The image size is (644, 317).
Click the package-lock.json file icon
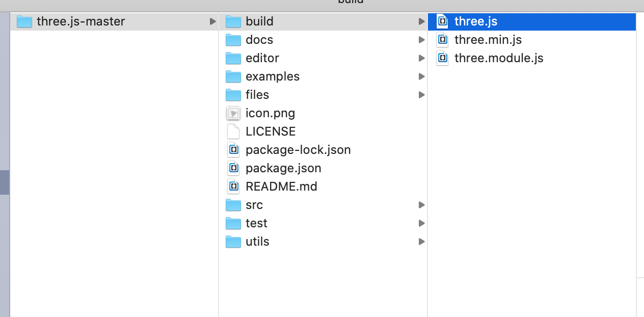[x=233, y=150]
